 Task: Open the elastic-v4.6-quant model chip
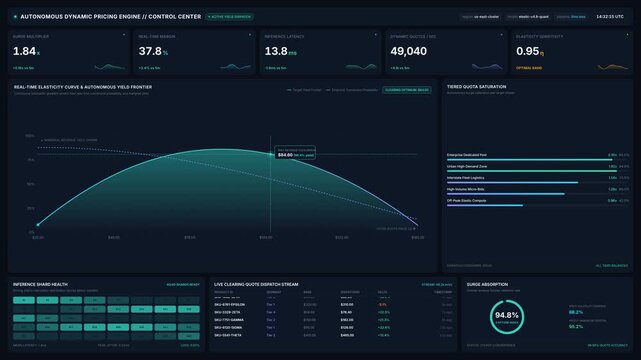(x=528, y=17)
